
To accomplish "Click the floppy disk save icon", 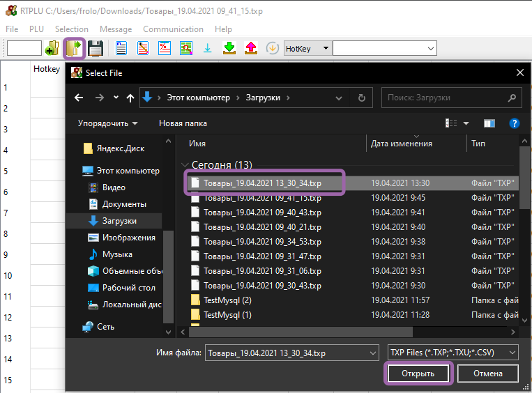I will coord(96,49).
